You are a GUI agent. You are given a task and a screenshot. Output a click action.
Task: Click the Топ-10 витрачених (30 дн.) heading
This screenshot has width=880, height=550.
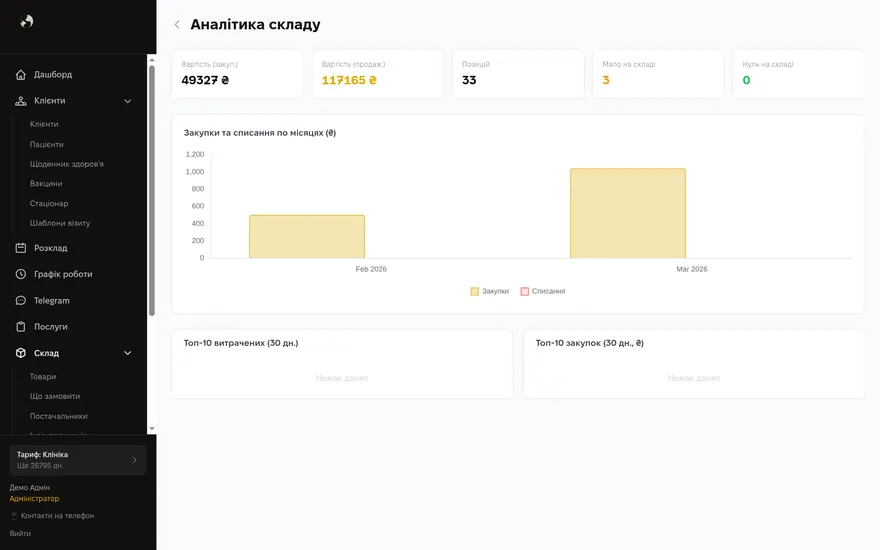(x=241, y=343)
